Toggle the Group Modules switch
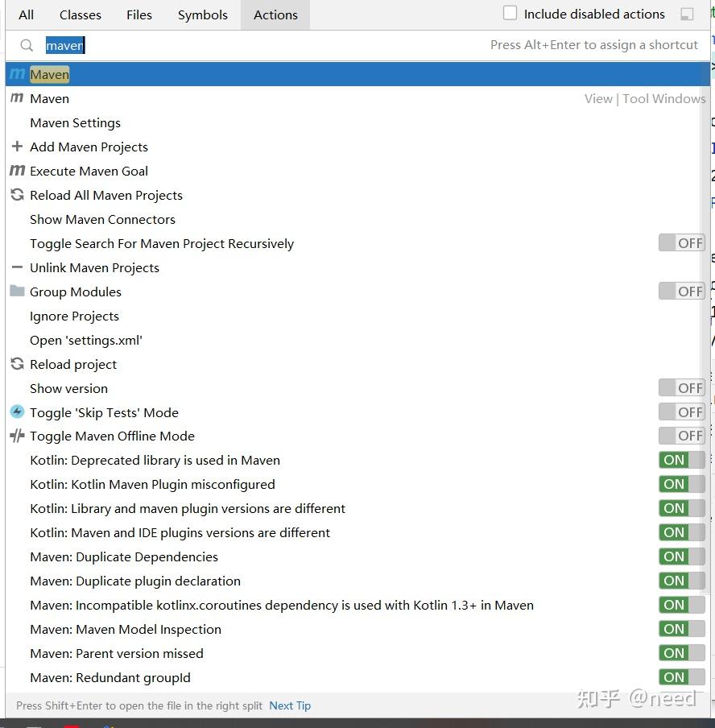 (x=681, y=292)
